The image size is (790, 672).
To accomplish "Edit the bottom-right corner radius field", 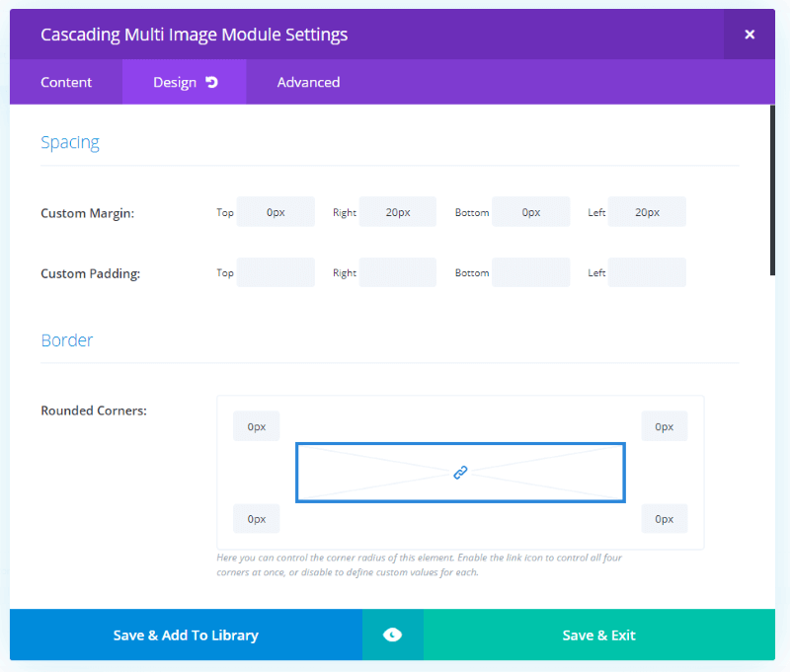I will coord(664,518).
